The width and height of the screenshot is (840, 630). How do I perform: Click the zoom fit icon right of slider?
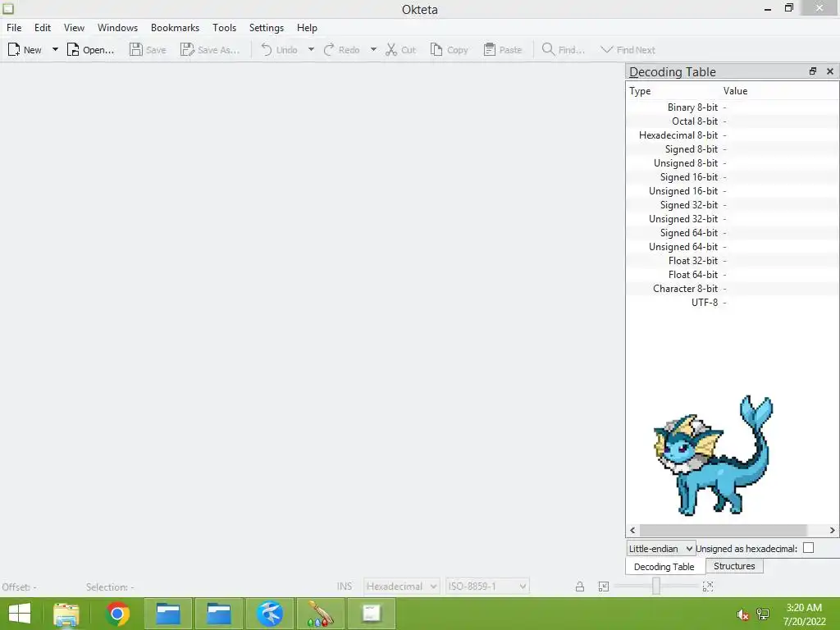[708, 587]
